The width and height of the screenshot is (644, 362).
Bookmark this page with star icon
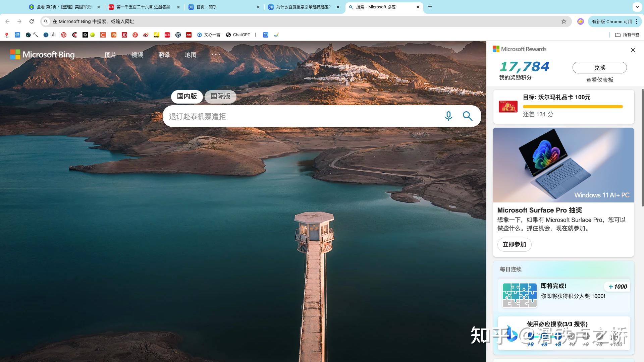564,21
